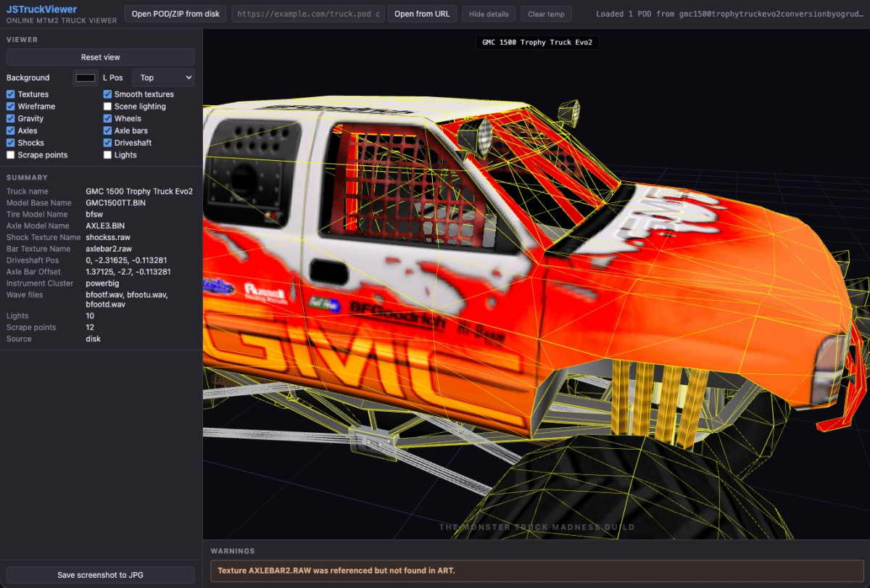The width and height of the screenshot is (870, 588).
Task: Select the Wave files value list
Action: pyautogui.click(x=127, y=299)
